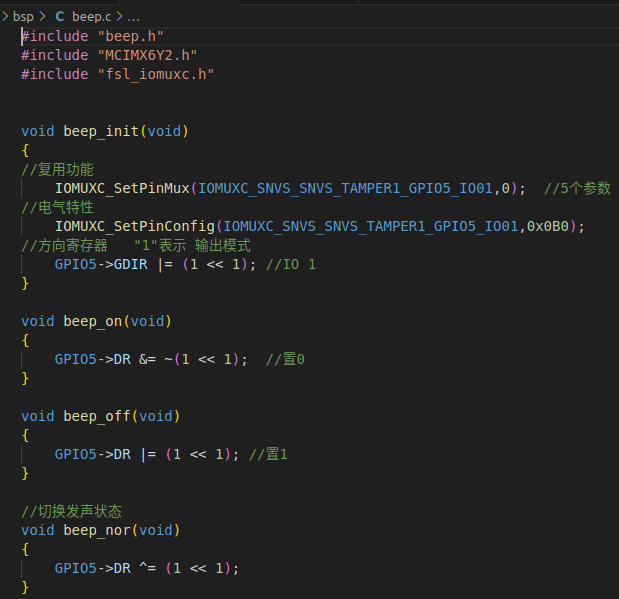The height and width of the screenshot is (599, 619).
Task: Click the //置0 comment
Action: tap(285, 359)
